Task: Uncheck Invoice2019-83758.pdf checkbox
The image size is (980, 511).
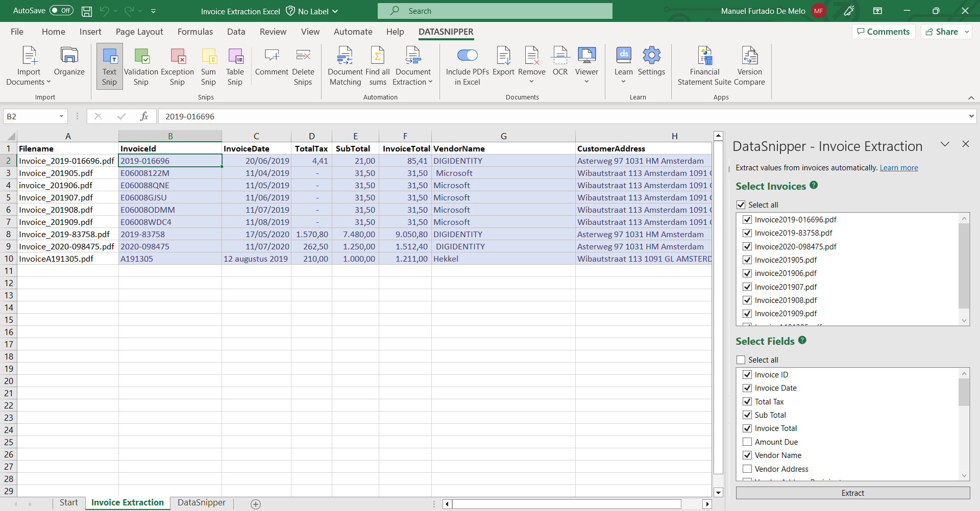Action: (x=747, y=233)
